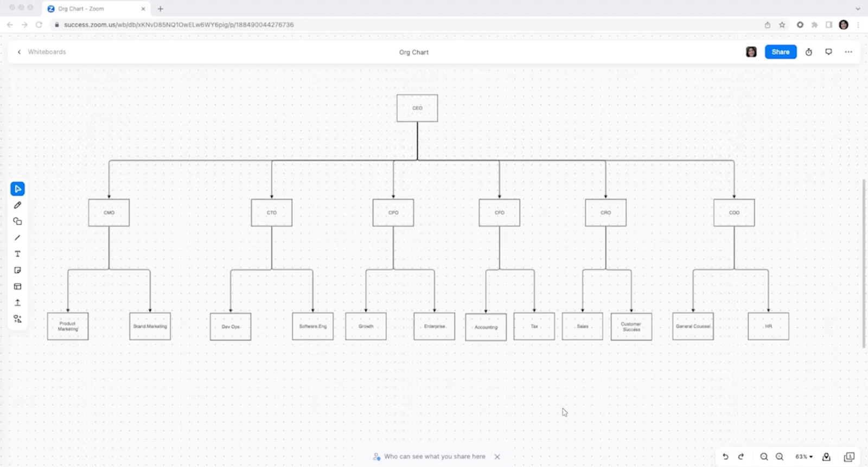Viewport: 868px width, 467px height.
Task: Dismiss the 'Who can see' notice
Action: [497, 457]
